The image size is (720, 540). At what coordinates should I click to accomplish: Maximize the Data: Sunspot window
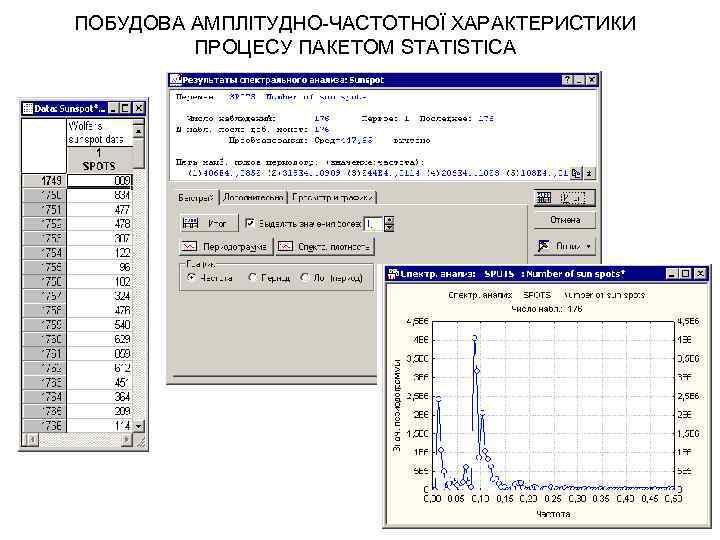tap(125, 108)
